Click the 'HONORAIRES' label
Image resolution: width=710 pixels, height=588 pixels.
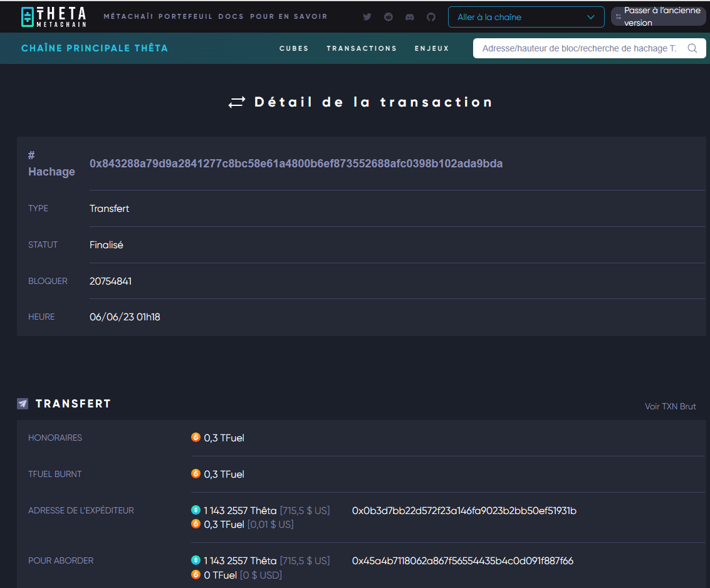point(55,438)
